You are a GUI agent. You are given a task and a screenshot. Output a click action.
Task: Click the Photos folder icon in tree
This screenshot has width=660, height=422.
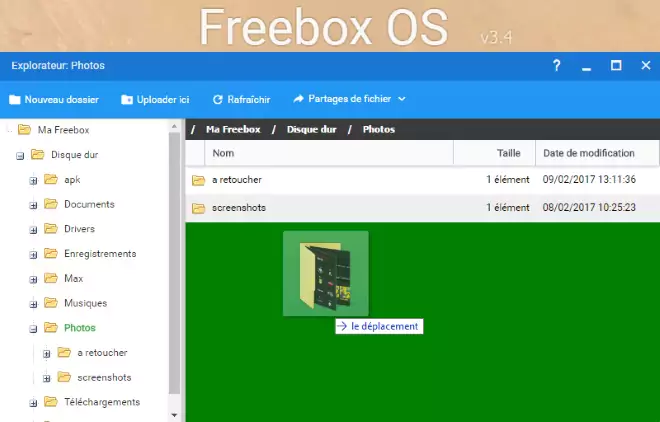pyautogui.click(x=51, y=327)
